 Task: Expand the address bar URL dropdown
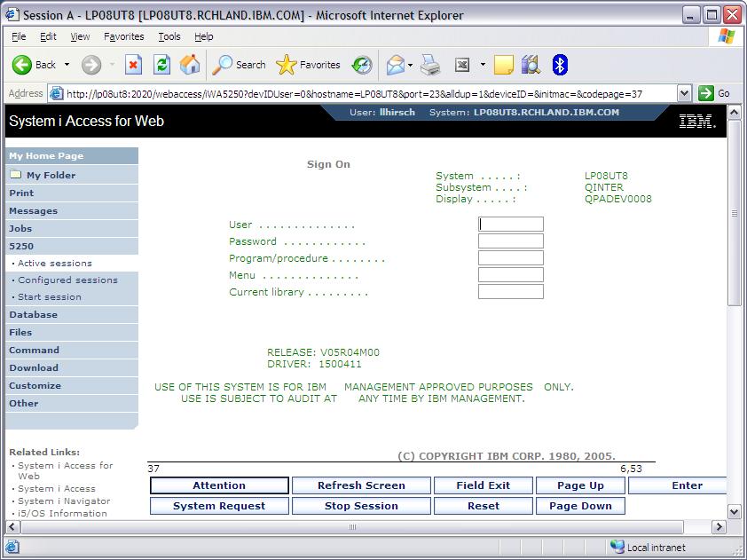[x=684, y=93]
